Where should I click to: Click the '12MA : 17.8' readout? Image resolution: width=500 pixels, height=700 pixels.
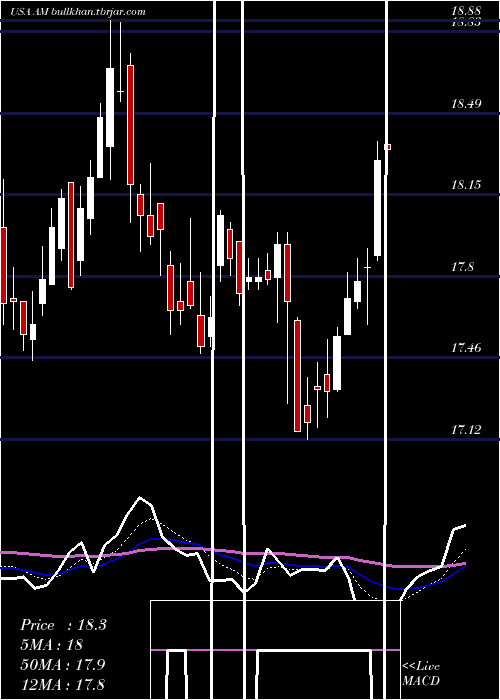(x=62, y=684)
